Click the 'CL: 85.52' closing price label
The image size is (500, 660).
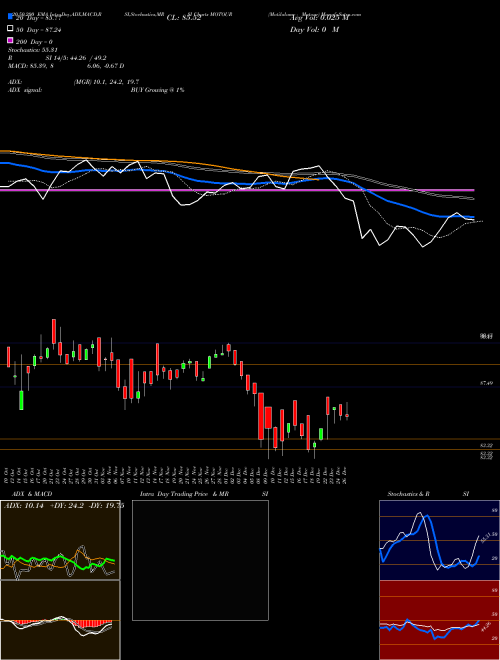[184, 18]
